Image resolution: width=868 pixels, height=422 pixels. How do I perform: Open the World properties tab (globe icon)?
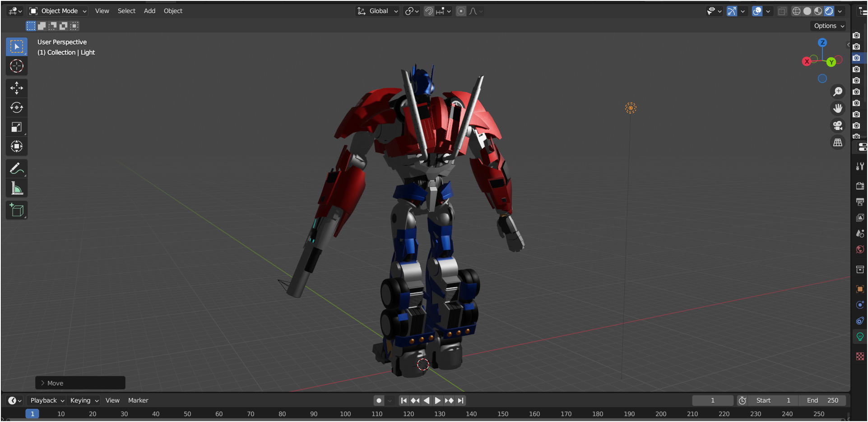[860, 249]
